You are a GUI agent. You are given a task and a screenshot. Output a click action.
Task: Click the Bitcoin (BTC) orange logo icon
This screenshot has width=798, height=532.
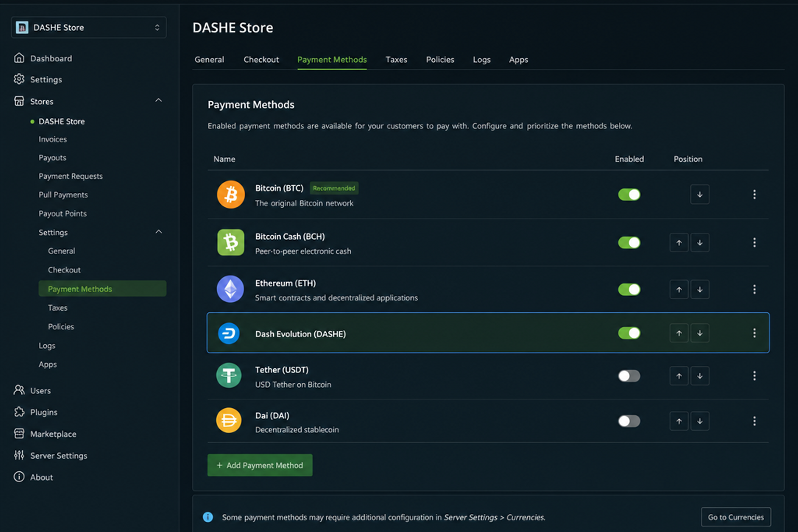pos(231,195)
